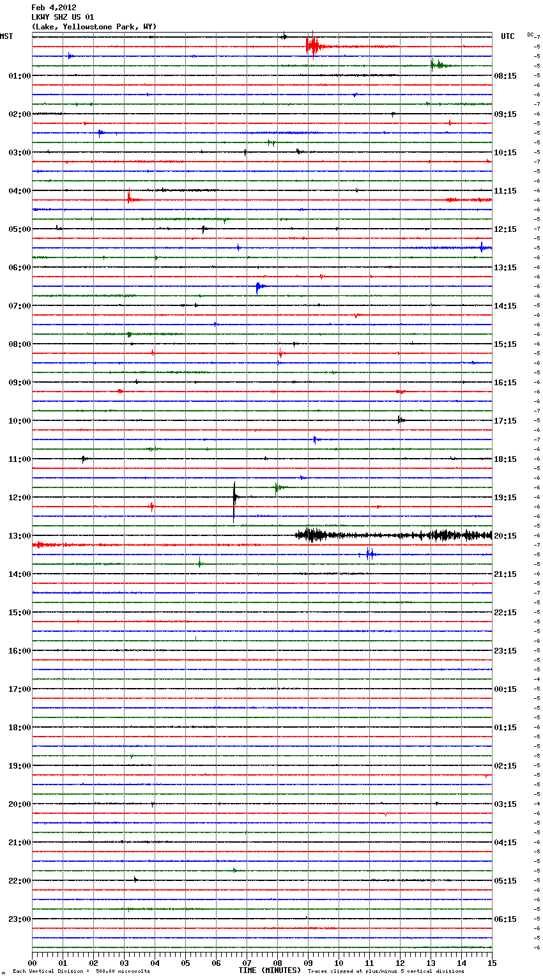Click the 14:00 MST time label
Viewport: 543px width, 980px height.
20,574
